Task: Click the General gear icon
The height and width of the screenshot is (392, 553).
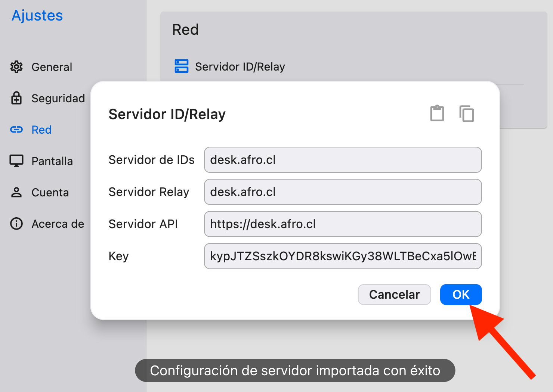Action: coord(16,67)
